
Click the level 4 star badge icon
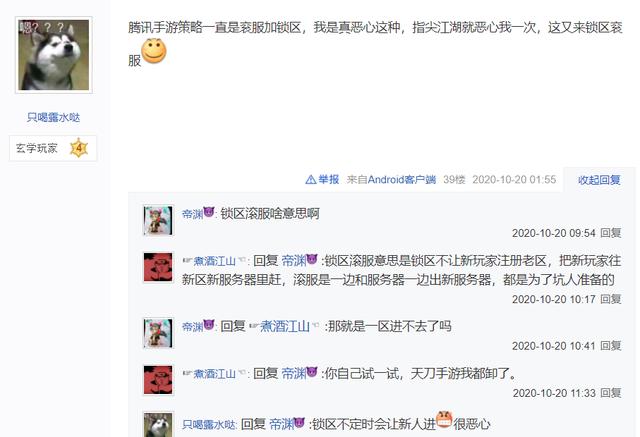(79, 148)
